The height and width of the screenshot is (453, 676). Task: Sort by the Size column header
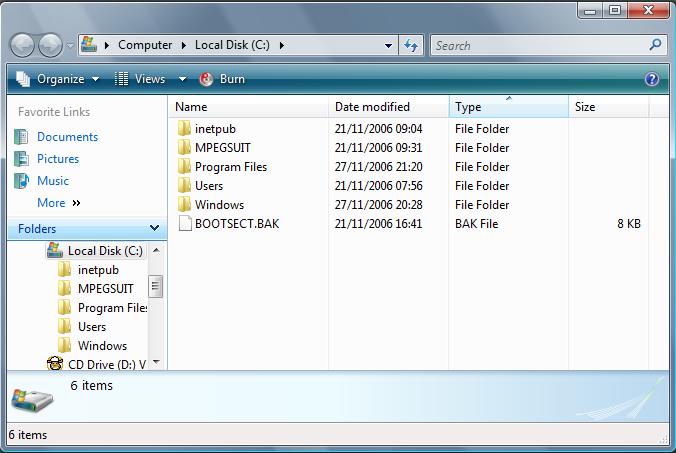point(608,107)
